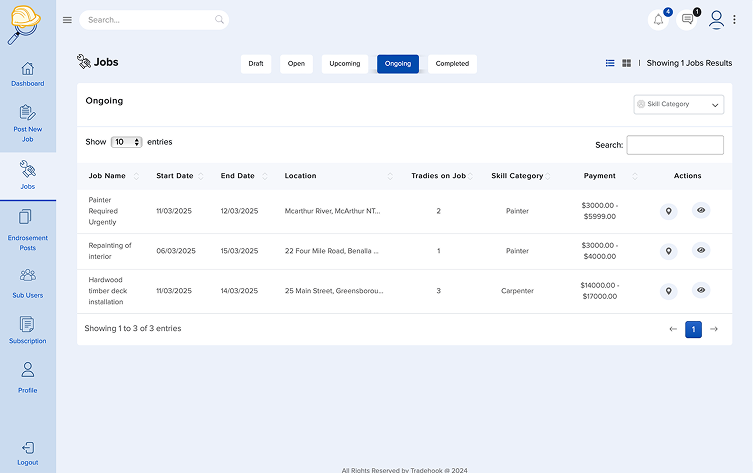
Task: View details of Hardwood timber deck installation
Action: [701, 290]
